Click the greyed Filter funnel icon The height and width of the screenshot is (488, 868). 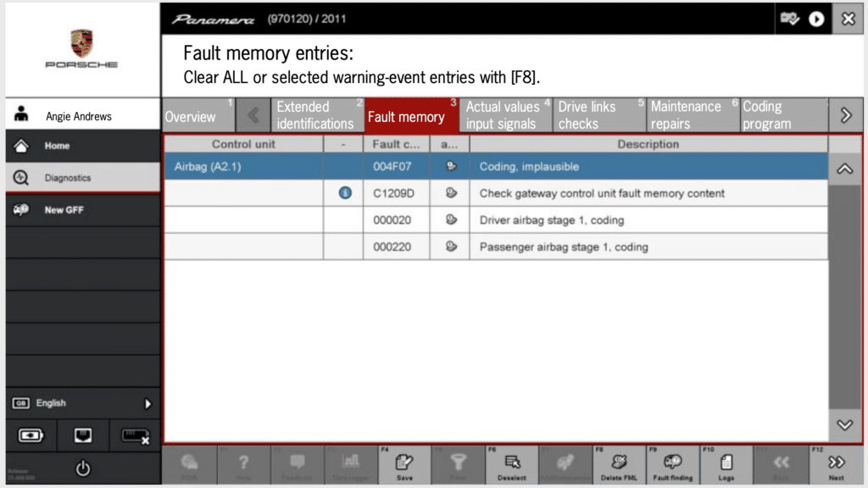click(458, 465)
